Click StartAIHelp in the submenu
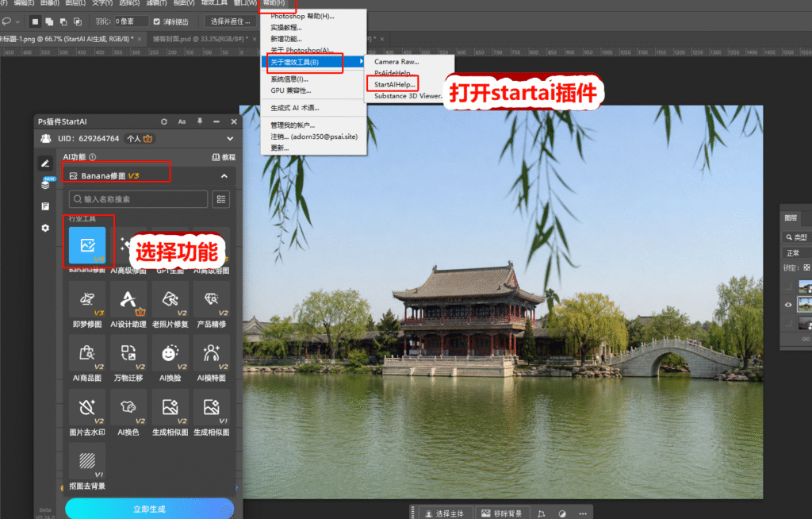Image resolution: width=812 pixels, height=519 pixels. [x=395, y=84]
